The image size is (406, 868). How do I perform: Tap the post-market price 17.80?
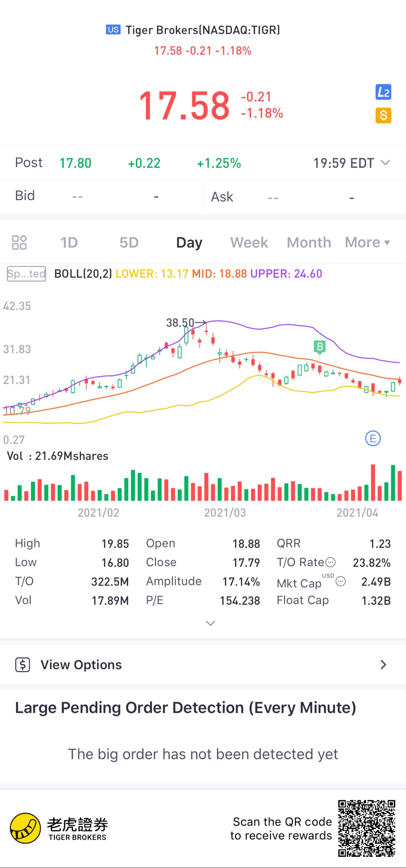pos(75,163)
